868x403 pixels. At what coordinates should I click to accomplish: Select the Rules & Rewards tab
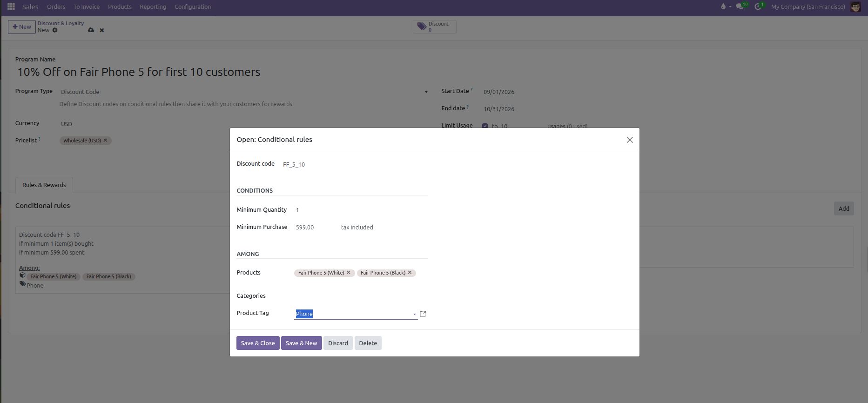(x=44, y=185)
